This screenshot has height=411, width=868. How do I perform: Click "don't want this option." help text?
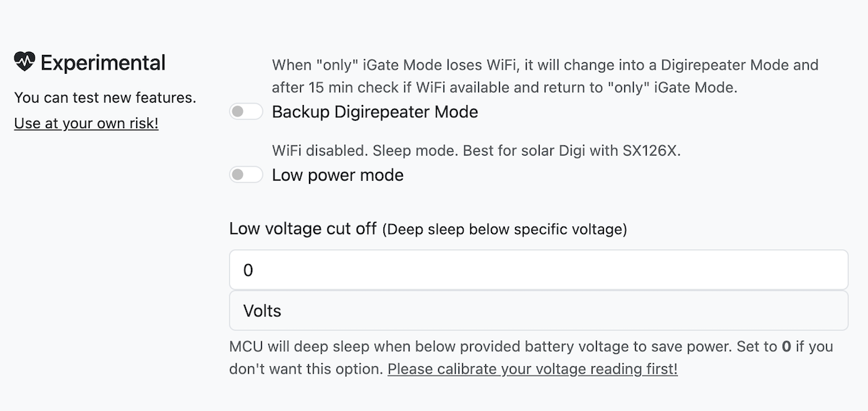click(306, 369)
